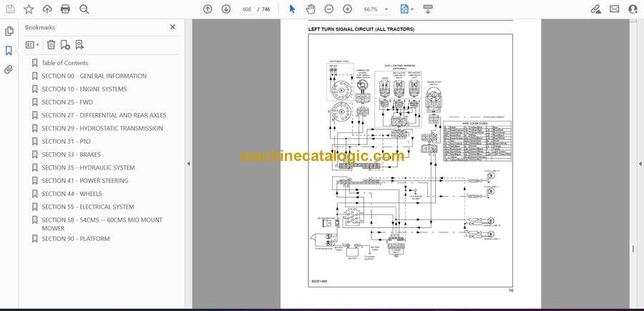644x311 pixels.
Task: Go to the previous page
Action: coord(208,9)
